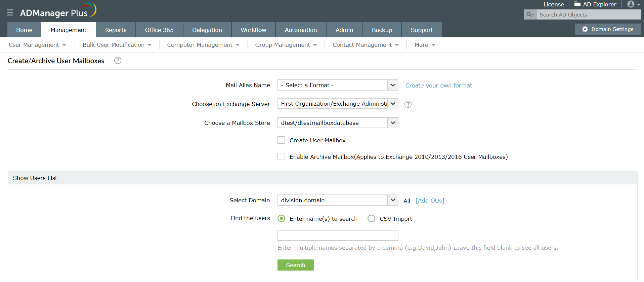644x282 pixels.
Task: Switch to the Reports tab
Action: [x=116, y=30]
